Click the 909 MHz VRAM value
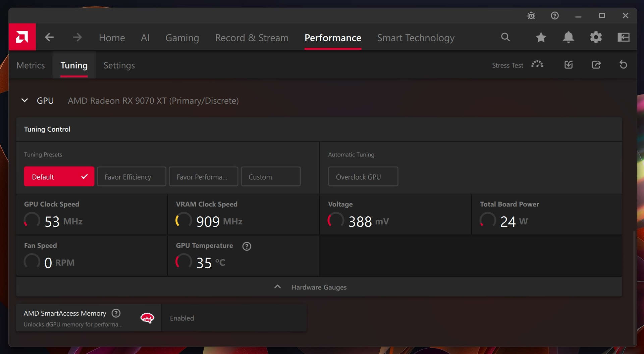This screenshot has width=644, height=354. coord(219,221)
